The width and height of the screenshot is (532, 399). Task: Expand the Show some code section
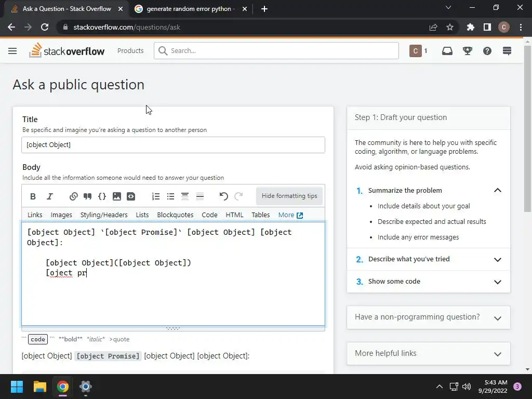click(x=497, y=282)
